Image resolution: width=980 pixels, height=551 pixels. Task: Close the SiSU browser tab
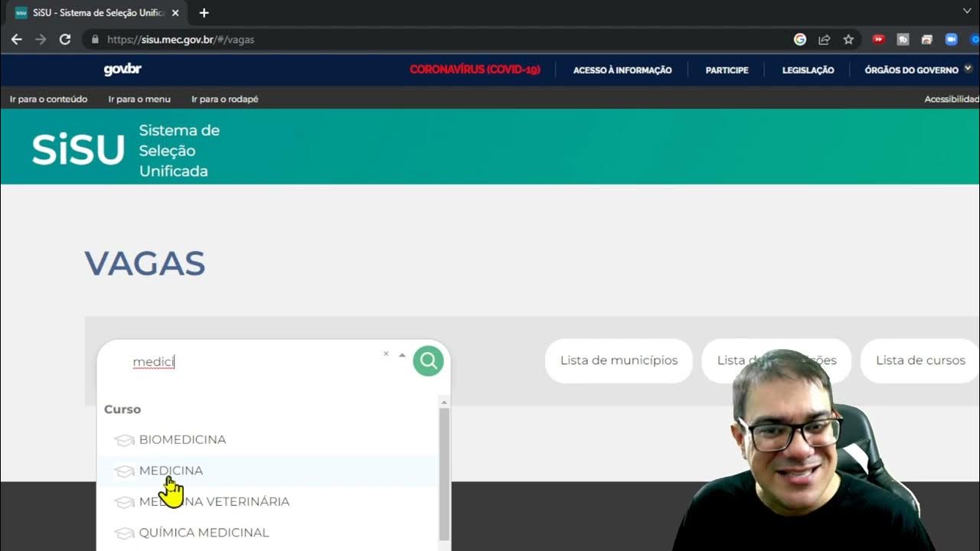point(175,13)
